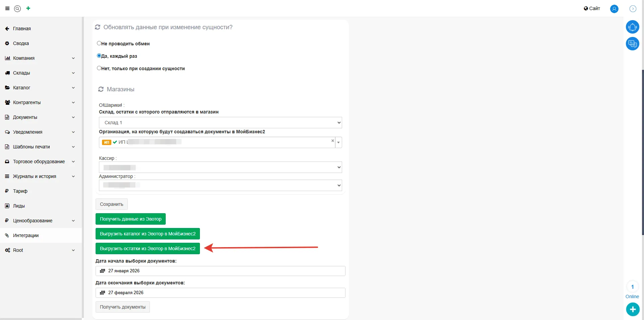This screenshot has width=644, height=320.
Task: Open the user profile avatar icon
Action: tap(614, 9)
